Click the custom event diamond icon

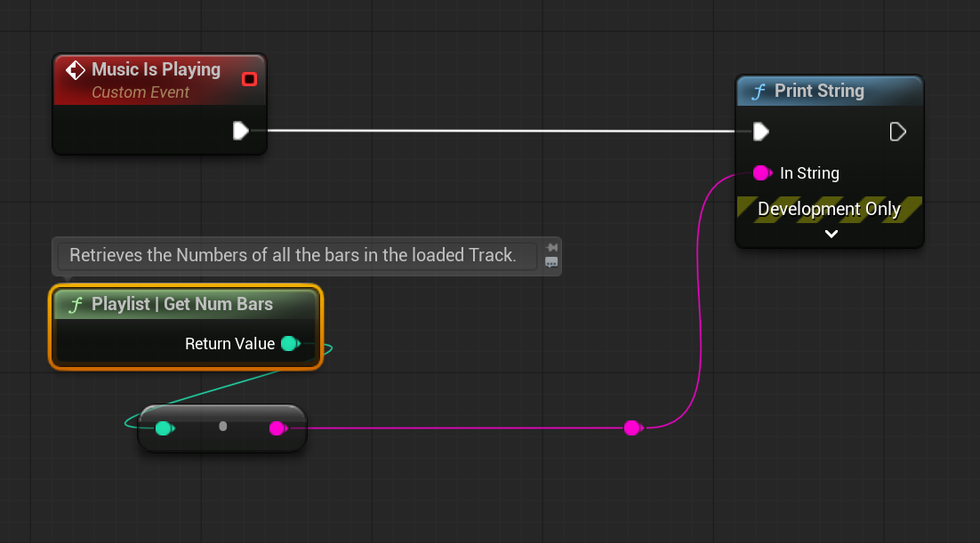[76, 70]
